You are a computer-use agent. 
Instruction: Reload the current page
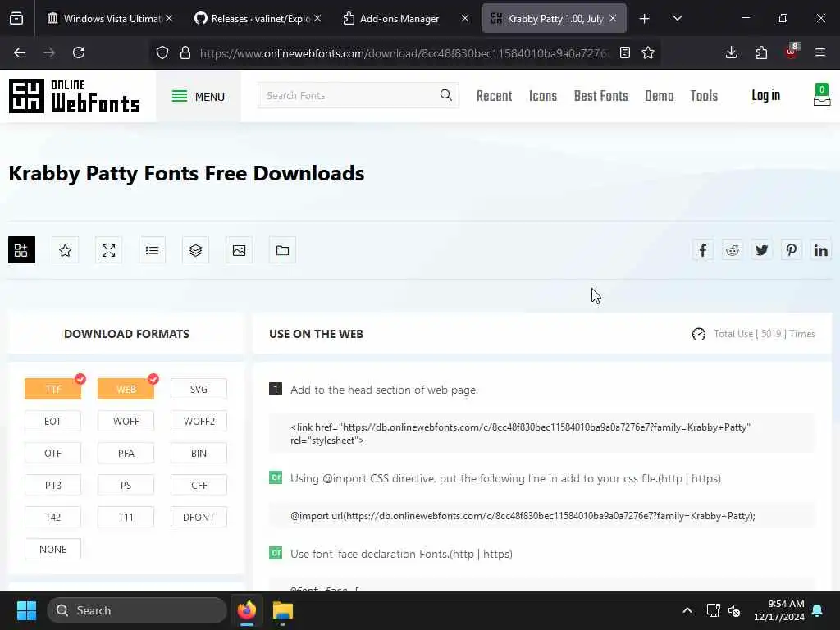[79, 52]
